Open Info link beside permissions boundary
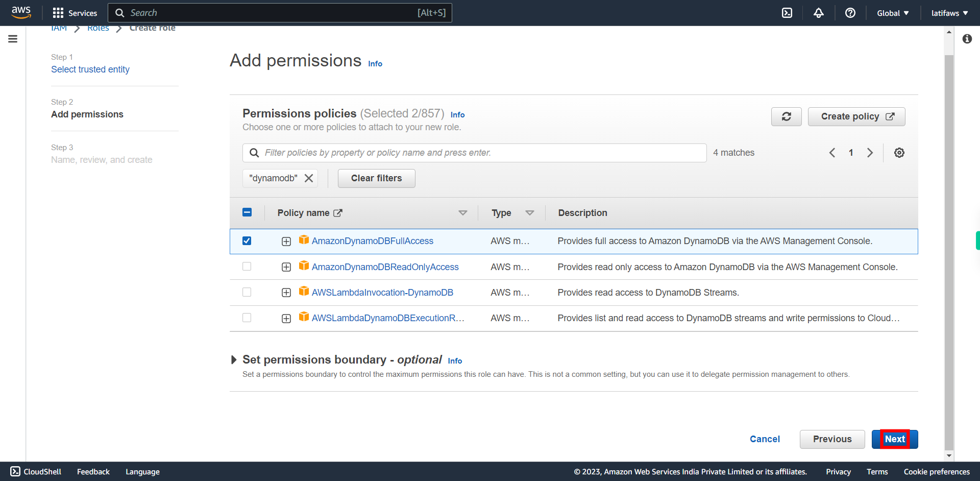The height and width of the screenshot is (481, 980). [x=455, y=361]
